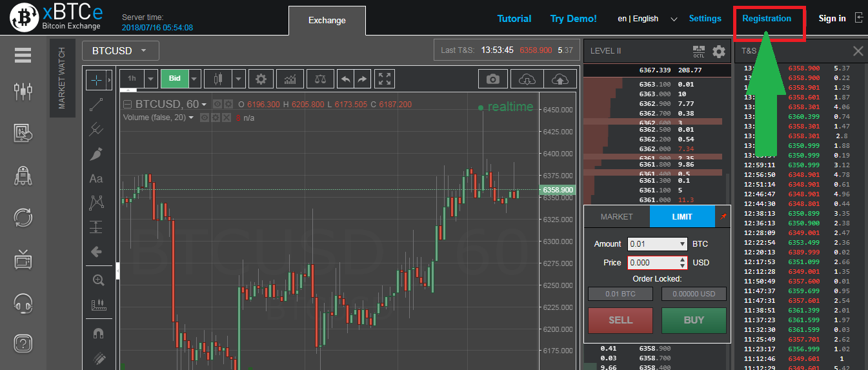The height and width of the screenshot is (370, 868).
Task: Click the OCTL icon in Level II header
Action: point(699,51)
